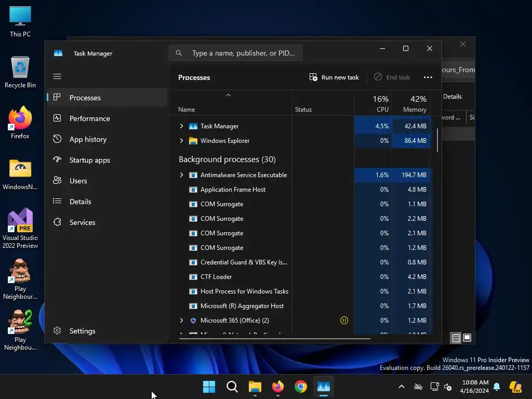The width and height of the screenshot is (532, 399).
Task: Expand Antimalware Service Executable row
Action: (181, 175)
